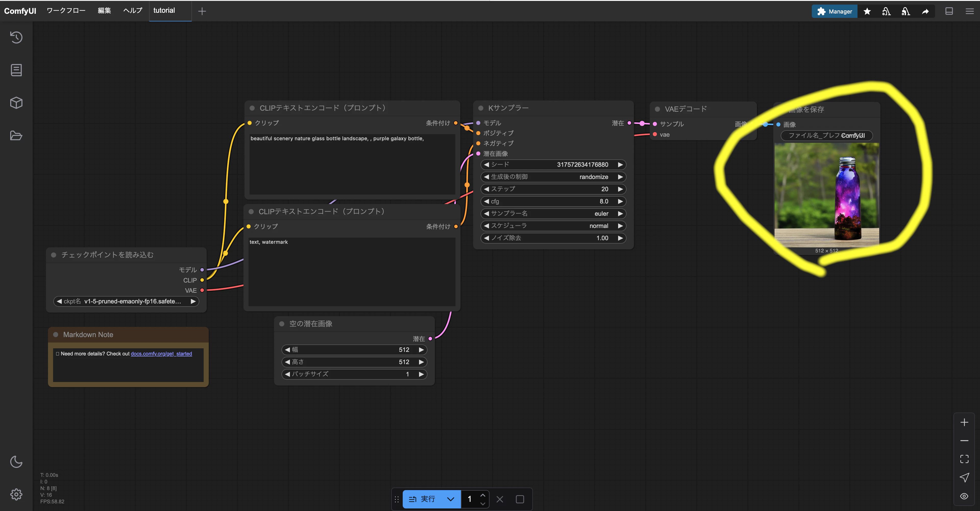This screenshot has width=980, height=511.
Task: Click the Manager button
Action: point(834,11)
